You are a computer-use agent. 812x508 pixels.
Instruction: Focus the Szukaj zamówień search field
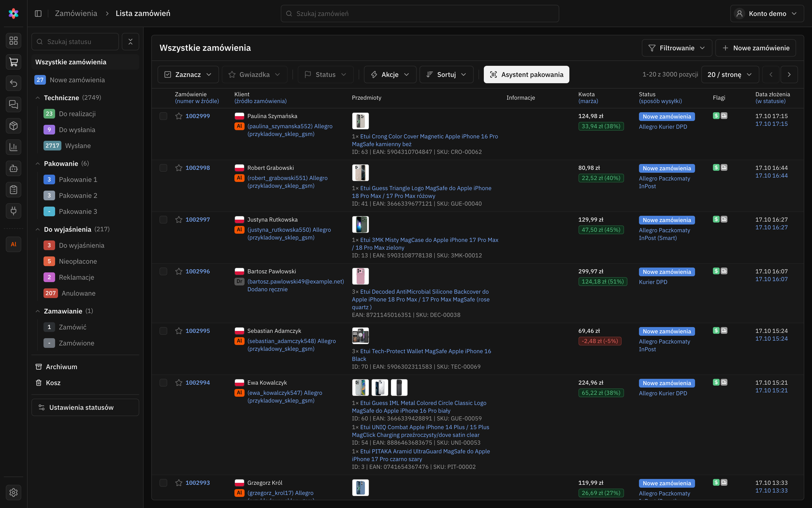pyautogui.click(x=420, y=14)
